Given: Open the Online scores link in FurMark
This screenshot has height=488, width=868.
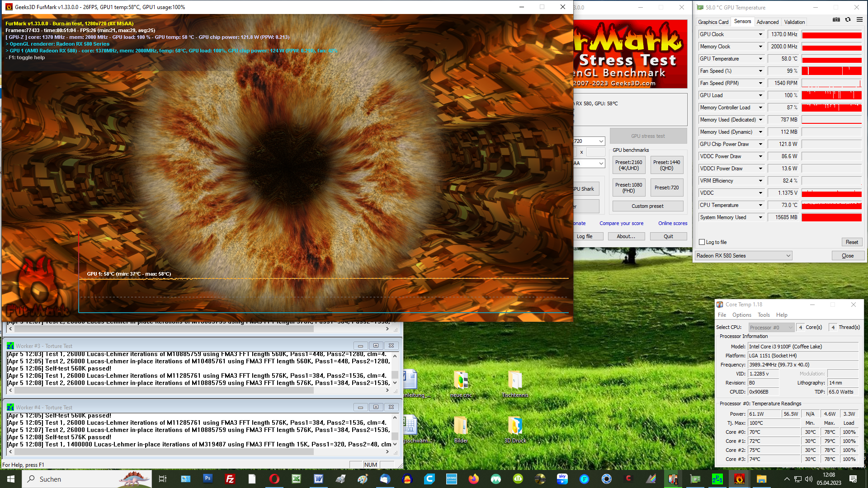Looking at the screenshot, I should click(x=673, y=223).
